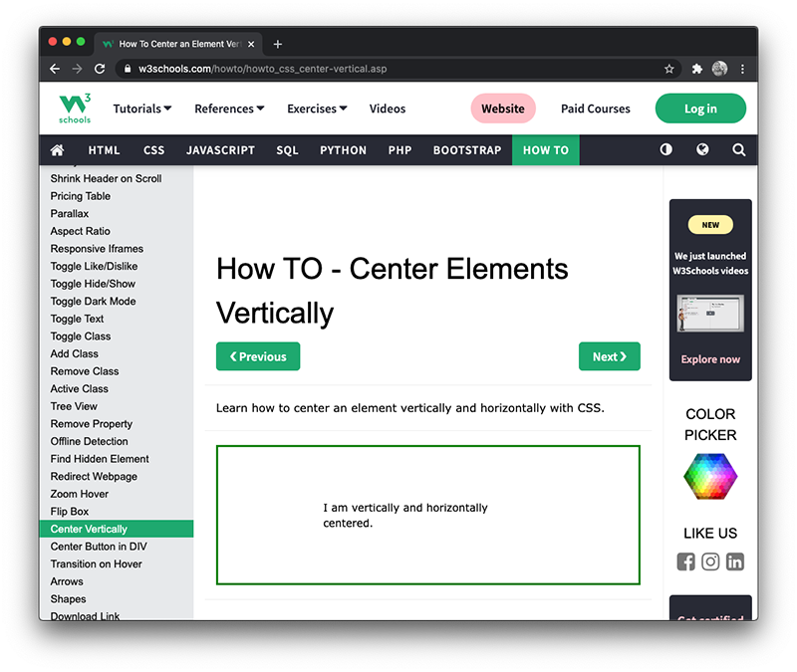Click the Instagram icon under LIKE US
The width and height of the screenshot is (797, 672).
pyautogui.click(x=710, y=561)
